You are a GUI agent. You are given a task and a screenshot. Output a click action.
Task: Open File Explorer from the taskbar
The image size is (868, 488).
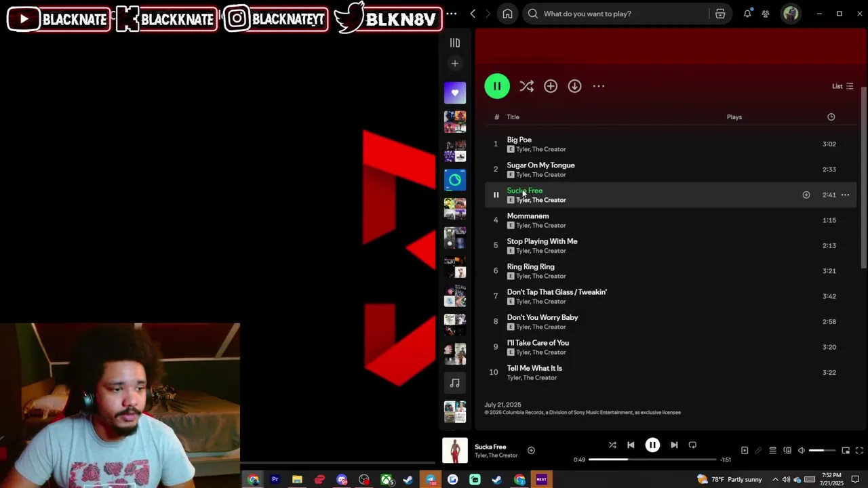297,480
